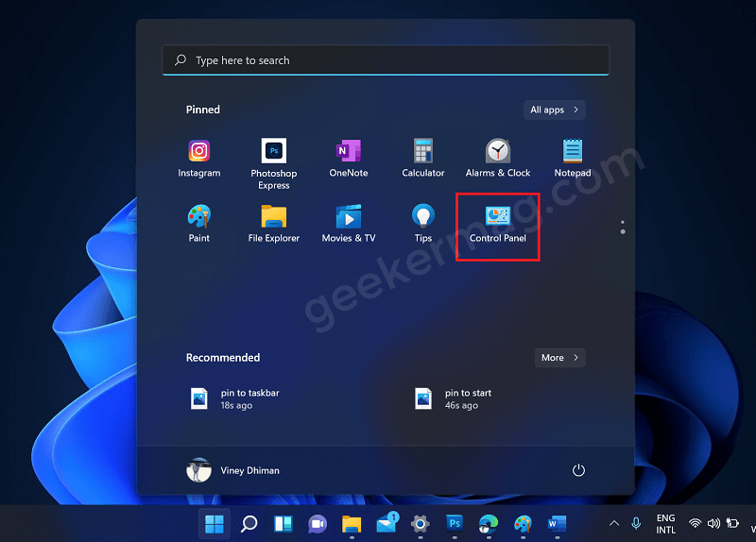Launch Alarms & Clock
This screenshot has width=756, height=542.
tap(498, 159)
